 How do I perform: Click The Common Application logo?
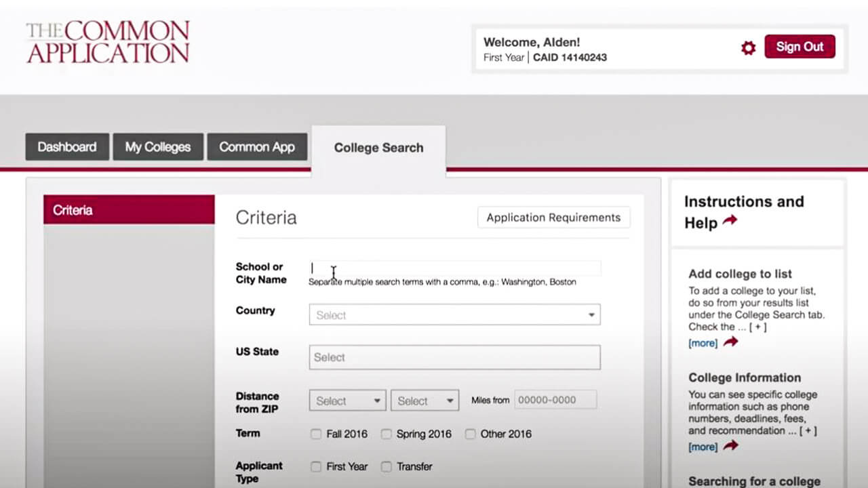click(x=108, y=42)
